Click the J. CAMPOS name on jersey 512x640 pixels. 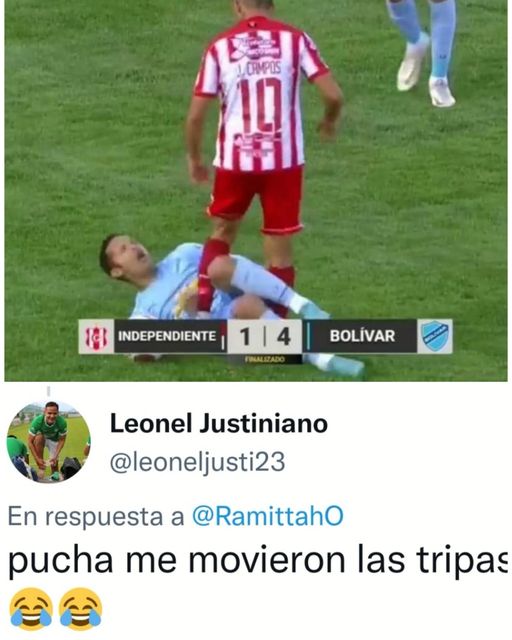(259, 69)
